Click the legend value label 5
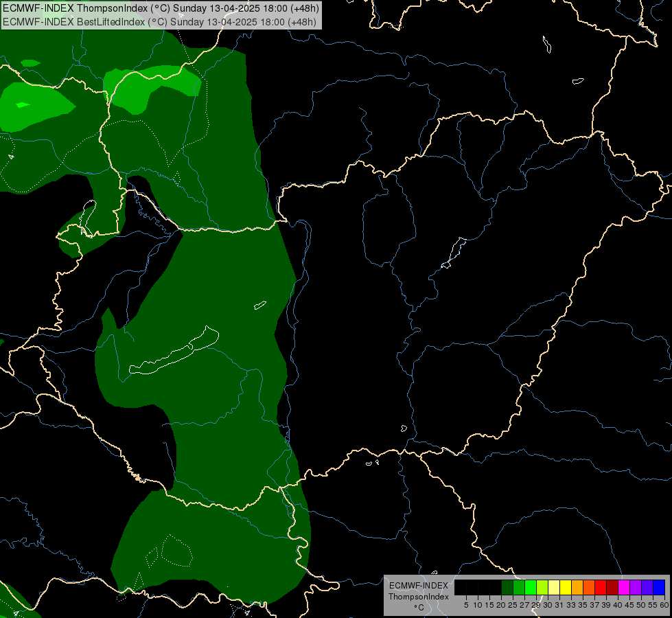The width and height of the screenshot is (672, 618). tap(466, 605)
